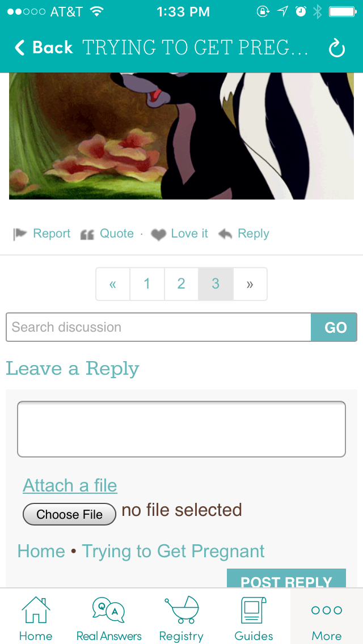Go to next page with » arrow
The height and width of the screenshot is (644, 363).
(x=250, y=284)
